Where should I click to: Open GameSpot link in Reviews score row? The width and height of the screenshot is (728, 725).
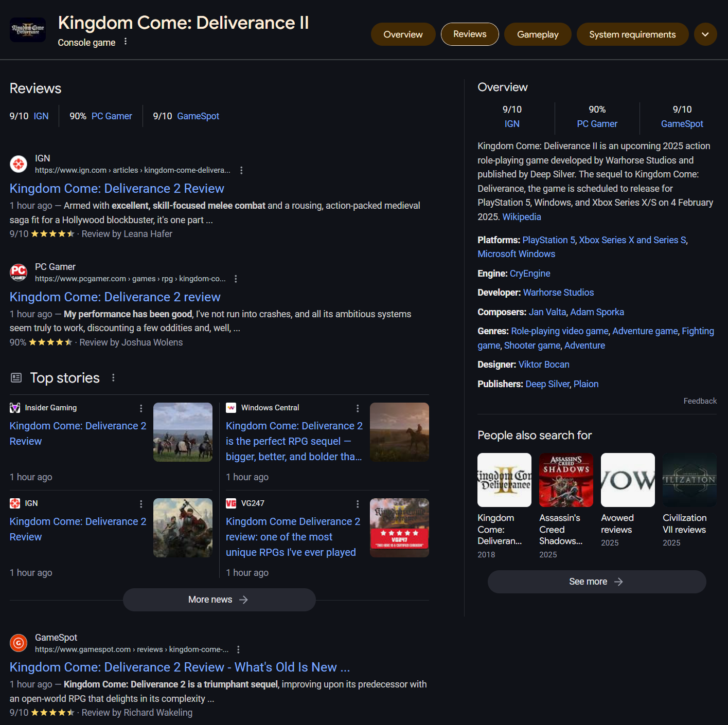[198, 116]
